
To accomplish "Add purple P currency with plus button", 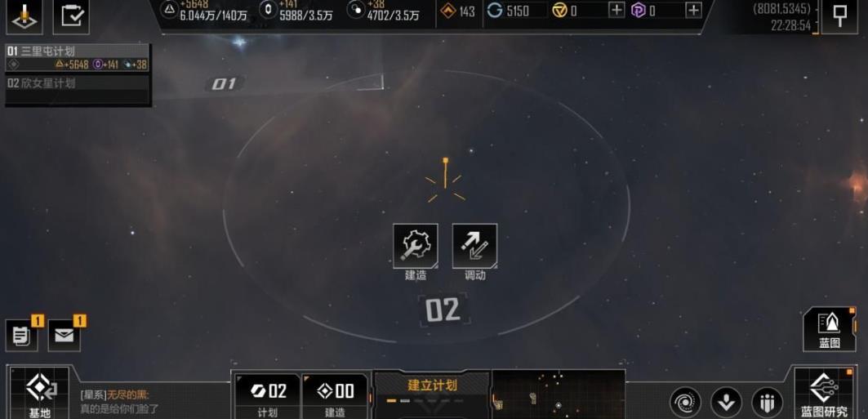I will pyautogui.click(x=693, y=10).
